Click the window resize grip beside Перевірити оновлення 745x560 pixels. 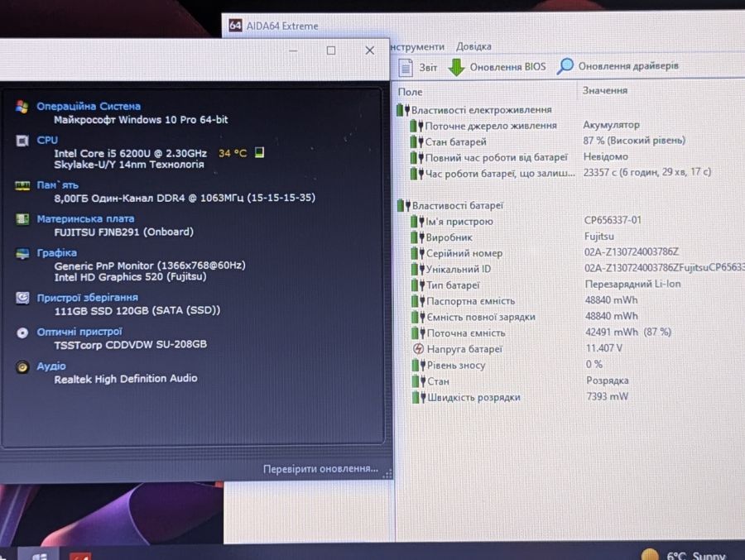[387, 473]
